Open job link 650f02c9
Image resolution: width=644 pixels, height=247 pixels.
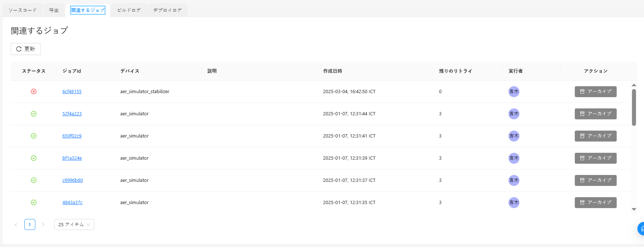pyautogui.click(x=72, y=136)
